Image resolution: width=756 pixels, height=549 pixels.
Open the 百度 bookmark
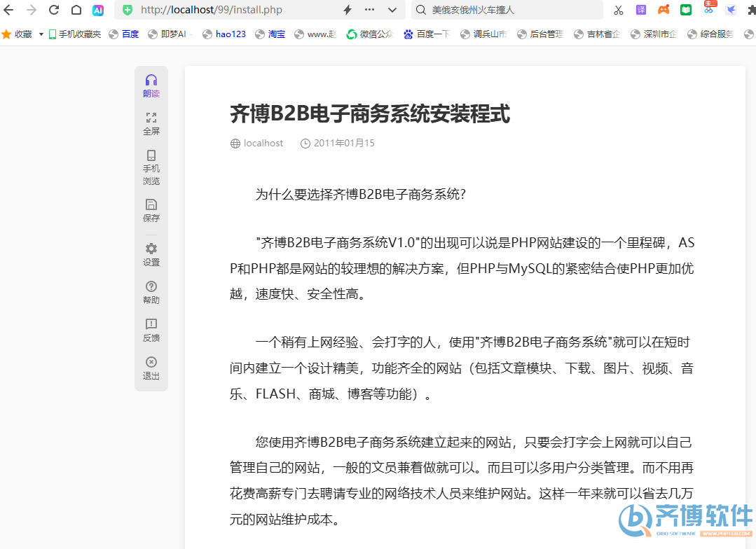click(124, 34)
